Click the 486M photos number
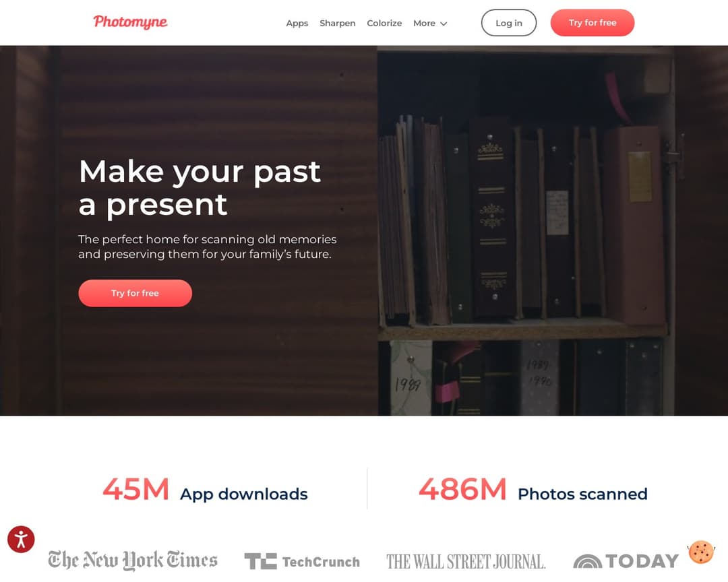Viewport: 728px width, 582px height. pyautogui.click(x=462, y=489)
